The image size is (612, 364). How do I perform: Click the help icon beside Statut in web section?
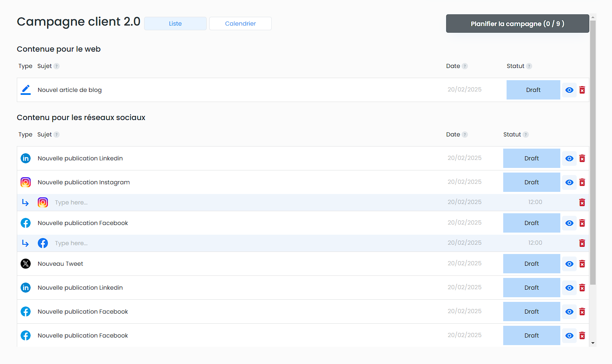[529, 66]
